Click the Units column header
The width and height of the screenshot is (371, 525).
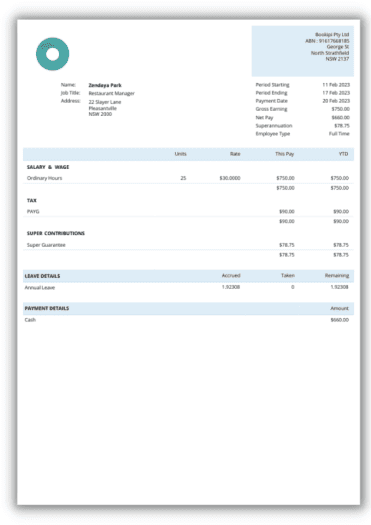point(180,154)
